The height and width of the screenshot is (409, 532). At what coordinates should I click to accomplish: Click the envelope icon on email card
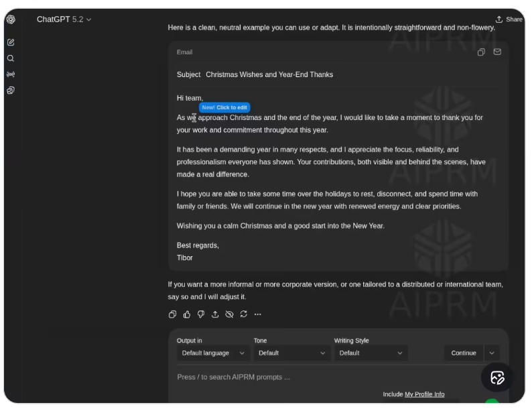pos(497,52)
